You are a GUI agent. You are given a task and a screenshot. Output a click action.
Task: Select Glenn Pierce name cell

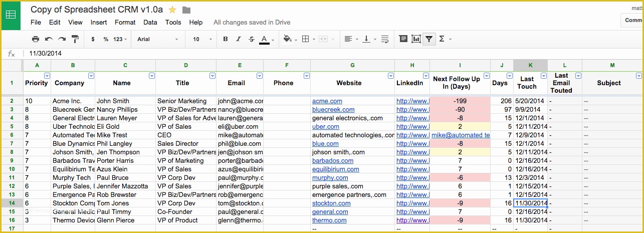pyautogui.click(x=125, y=220)
